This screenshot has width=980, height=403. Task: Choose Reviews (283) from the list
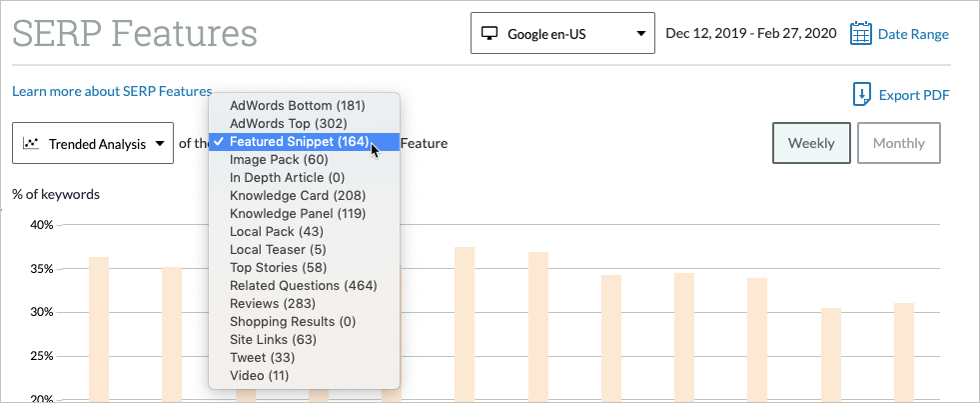coord(272,303)
